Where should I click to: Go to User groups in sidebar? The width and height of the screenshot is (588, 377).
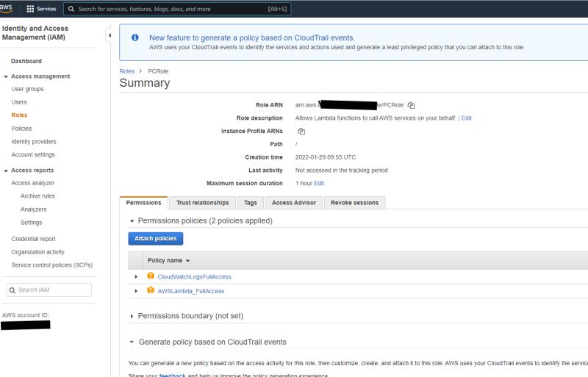[x=27, y=89]
